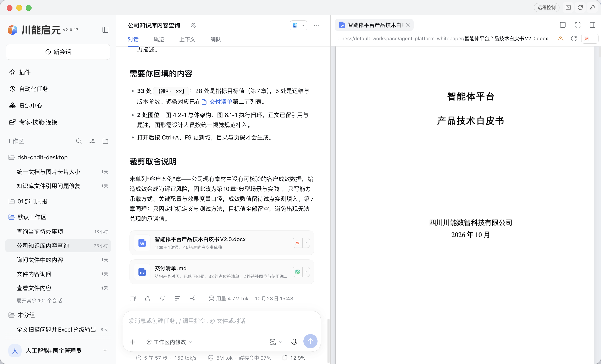The width and height of the screenshot is (601, 364).
Task: Add a new workspace folder
Action: pos(105,141)
